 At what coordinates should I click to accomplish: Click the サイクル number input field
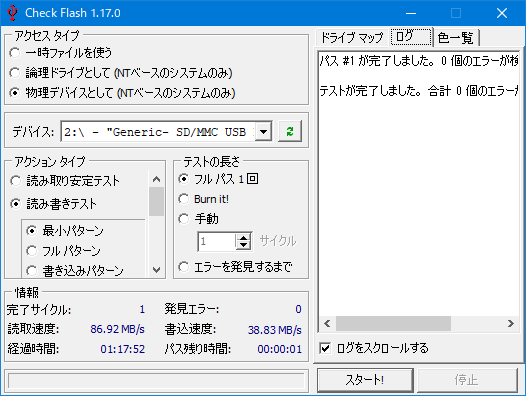tap(217, 241)
